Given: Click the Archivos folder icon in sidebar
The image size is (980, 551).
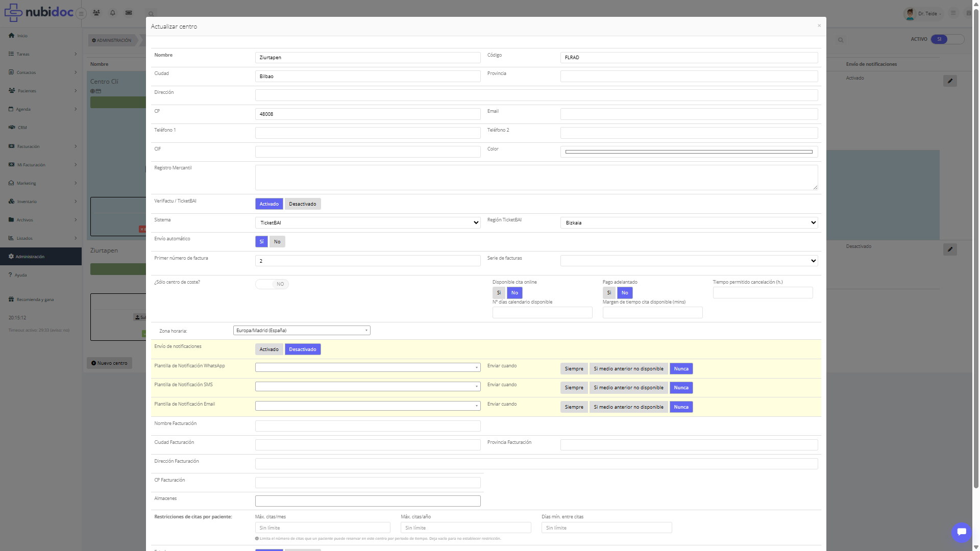Looking at the screenshot, I should click(x=11, y=219).
